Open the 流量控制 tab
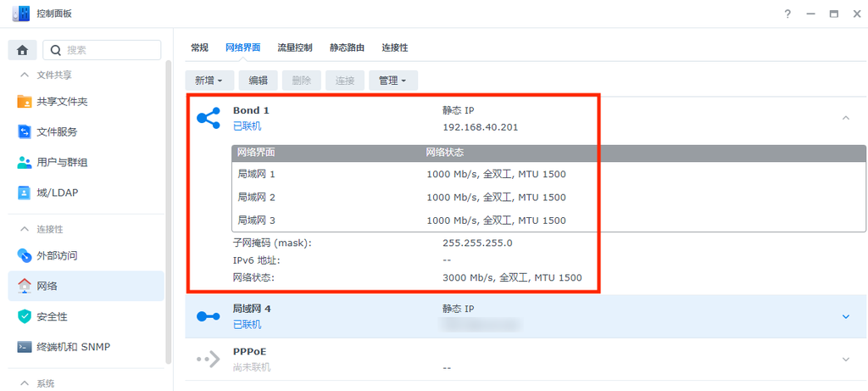 coord(295,47)
